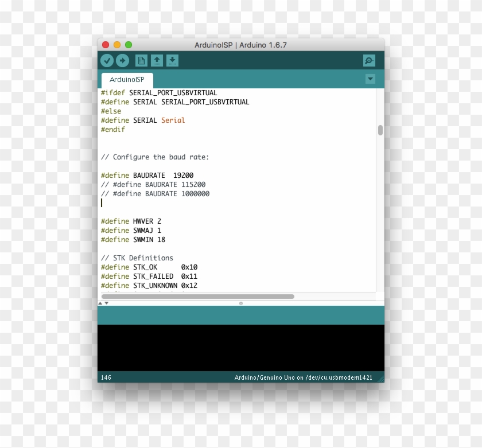Expand the console pane with the up arrow
This screenshot has height=448, width=482.
tap(102, 304)
